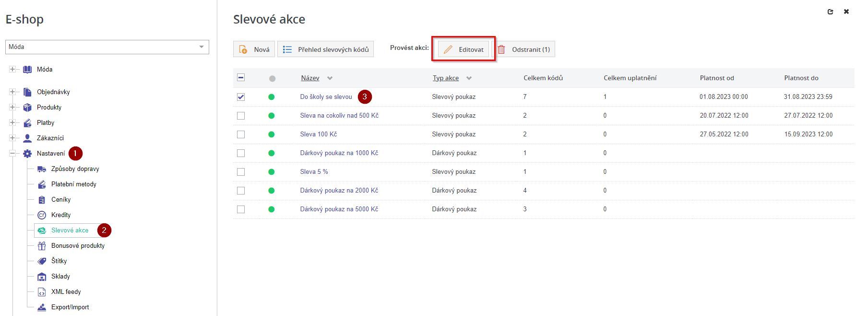The height and width of the screenshot is (316, 868).
Task: Open 'Dárkový poukaz na 2000 Kč' link
Action: (339, 191)
